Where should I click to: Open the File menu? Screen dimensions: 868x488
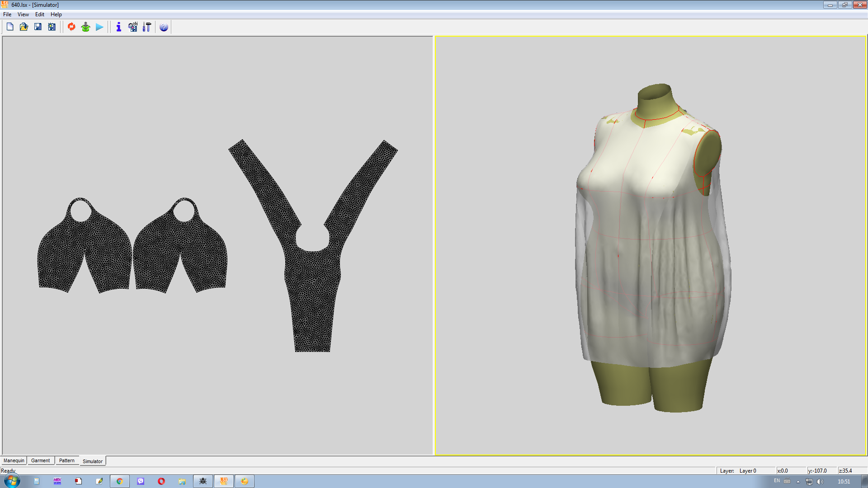click(7, 14)
